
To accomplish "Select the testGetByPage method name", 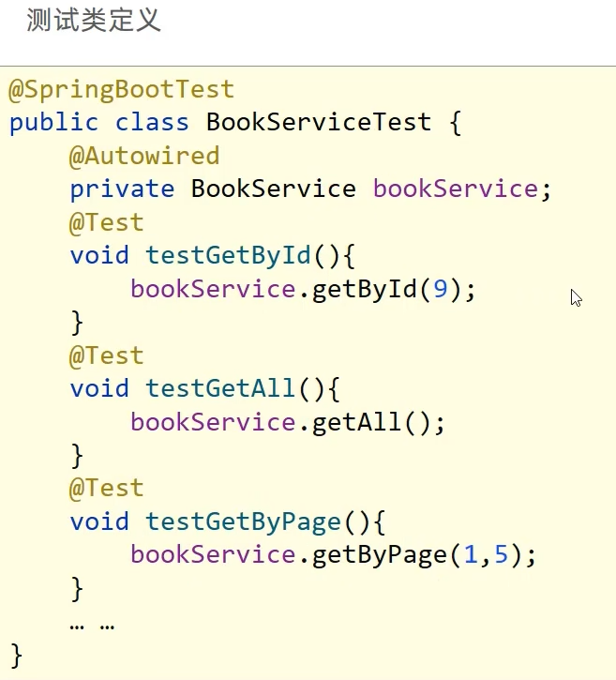I will pos(235,521).
